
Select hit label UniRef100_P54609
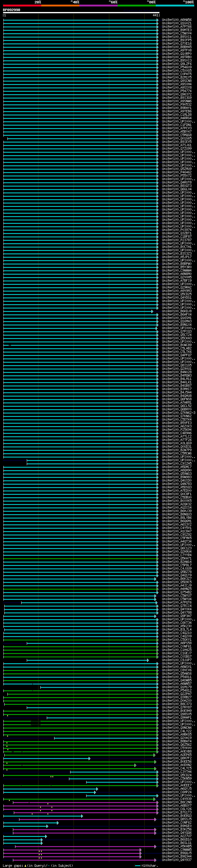[x=177, y=67]
